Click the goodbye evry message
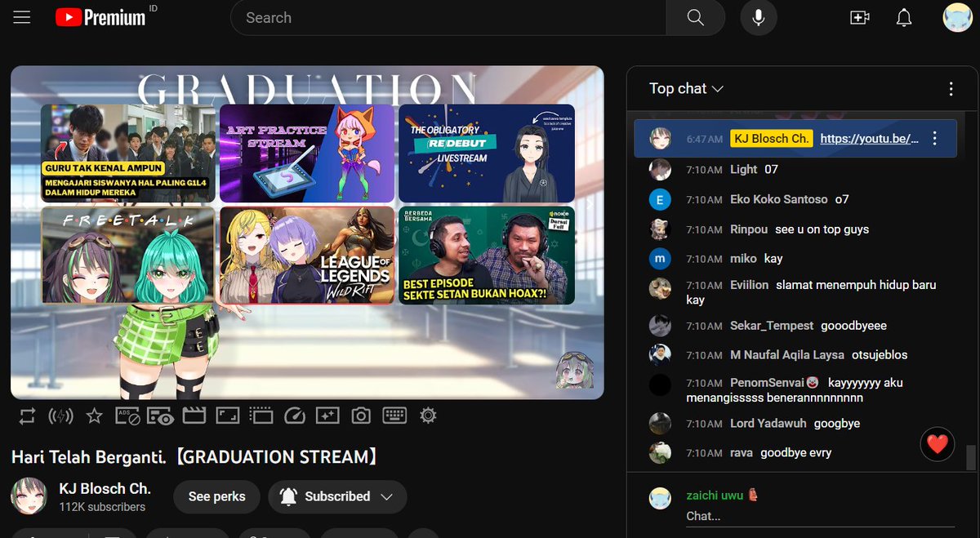Image resolution: width=980 pixels, height=538 pixels. pos(795,453)
